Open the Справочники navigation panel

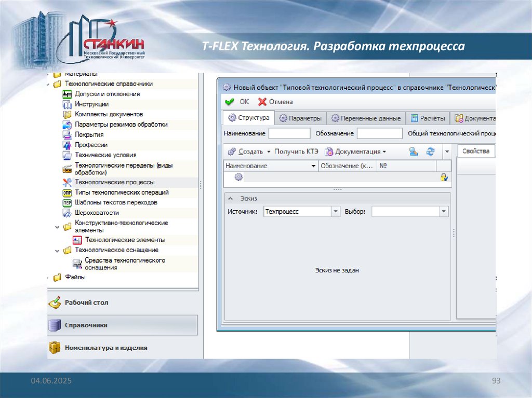(x=123, y=325)
